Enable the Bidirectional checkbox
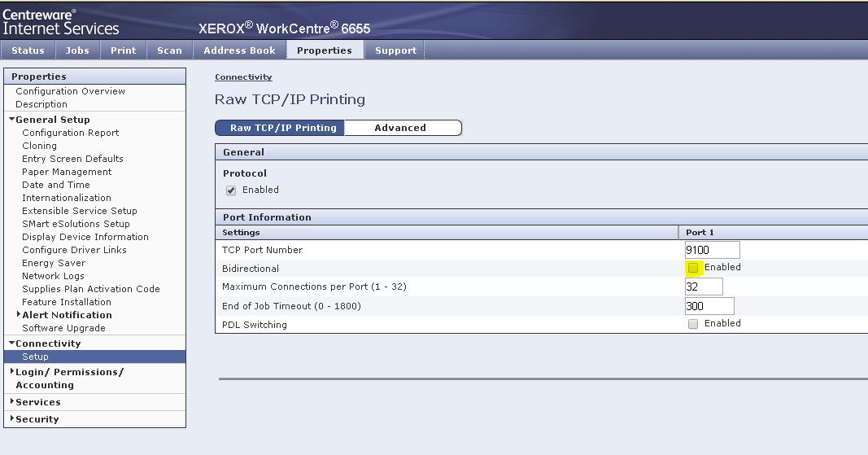The width and height of the screenshot is (868, 455). pyautogui.click(x=693, y=268)
